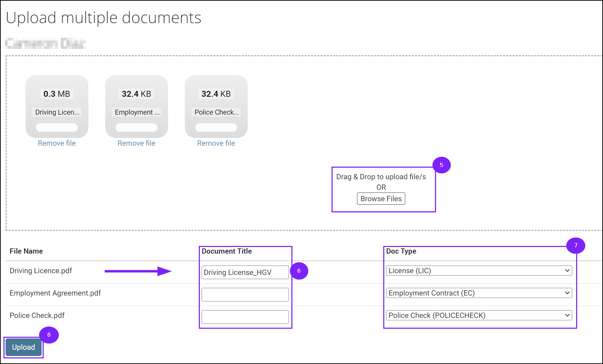The height and width of the screenshot is (364, 603).
Task: Open the License (LIC) doc type dropdown
Action: coord(479,271)
